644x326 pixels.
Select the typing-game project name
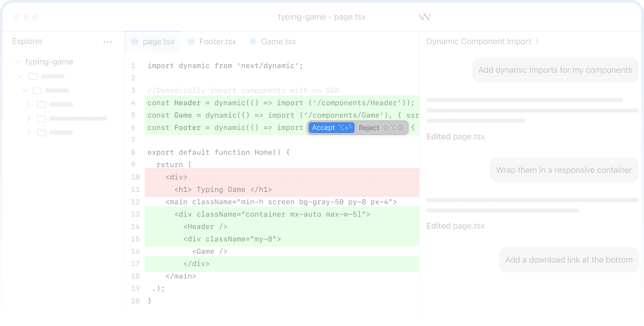(49, 62)
